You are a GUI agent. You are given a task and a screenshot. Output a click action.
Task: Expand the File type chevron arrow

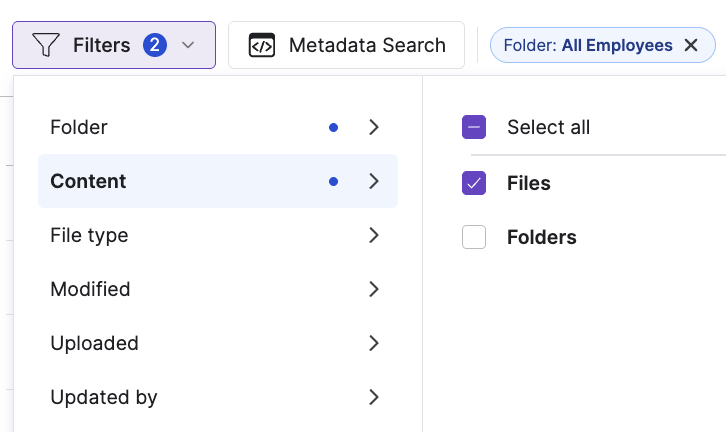coord(373,235)
